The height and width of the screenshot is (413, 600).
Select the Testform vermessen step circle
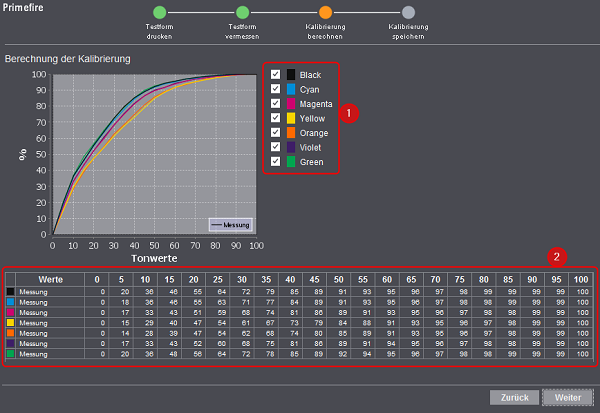click(243, 12)
